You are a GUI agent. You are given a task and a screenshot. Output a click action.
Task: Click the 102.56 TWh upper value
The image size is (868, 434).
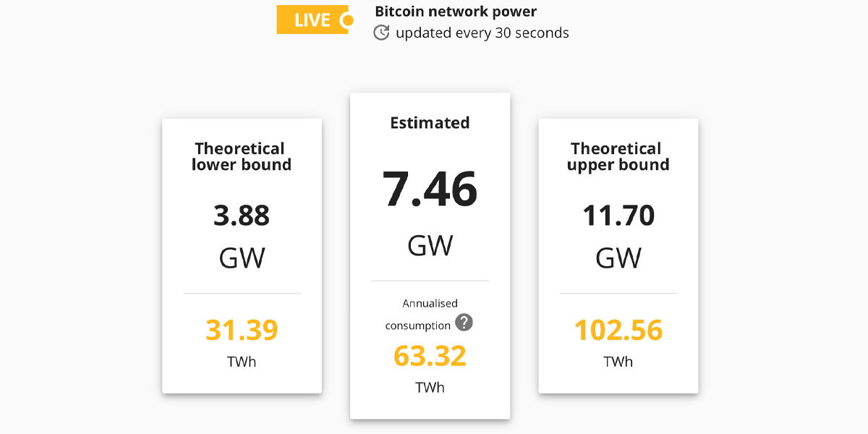tap(618, 330)
